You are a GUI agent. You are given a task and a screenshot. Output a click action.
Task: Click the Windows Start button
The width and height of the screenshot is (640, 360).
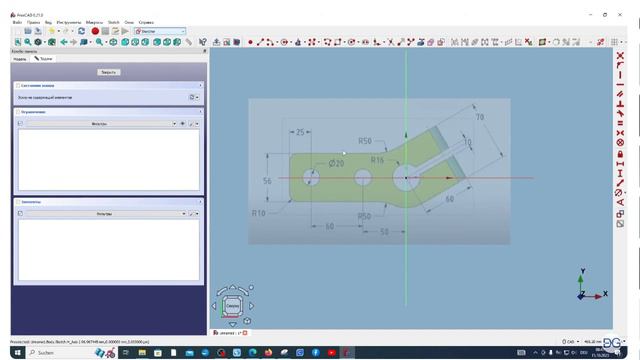[x=18, y=353]
